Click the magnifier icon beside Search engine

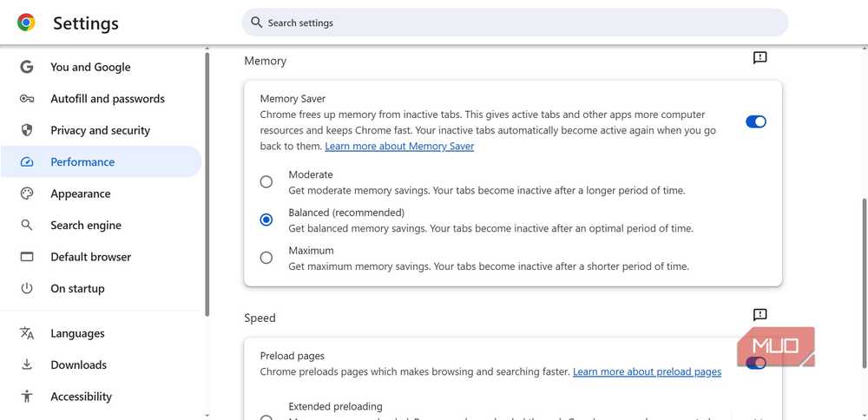pos(27,226)
